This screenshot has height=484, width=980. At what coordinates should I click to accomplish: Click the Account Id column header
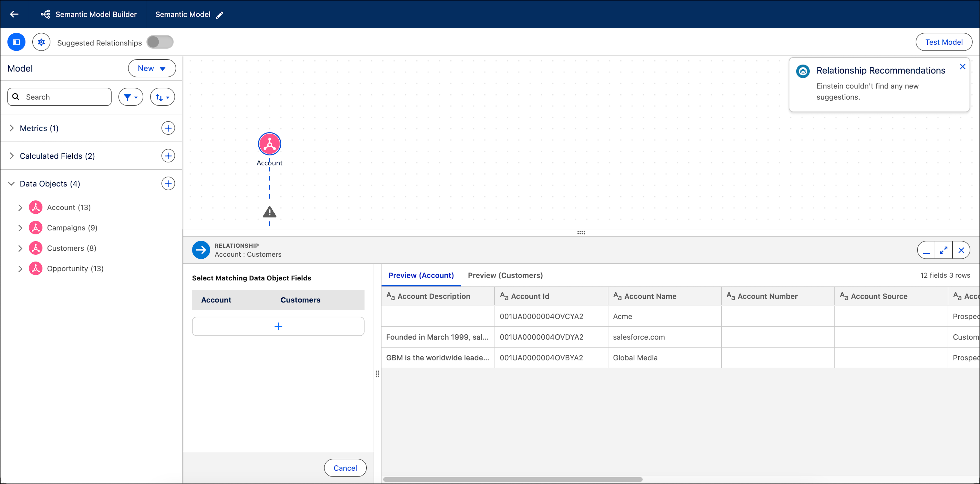[551, 296]
